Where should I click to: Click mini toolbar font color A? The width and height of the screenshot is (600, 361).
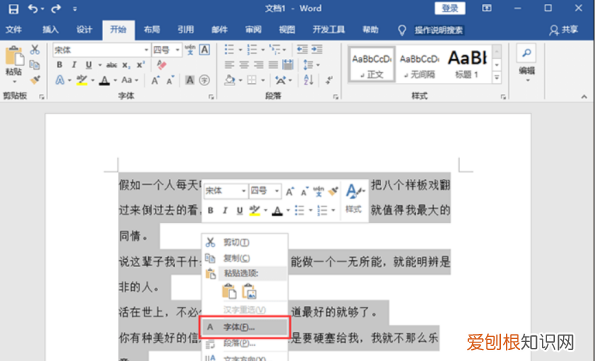click(277, 211)
